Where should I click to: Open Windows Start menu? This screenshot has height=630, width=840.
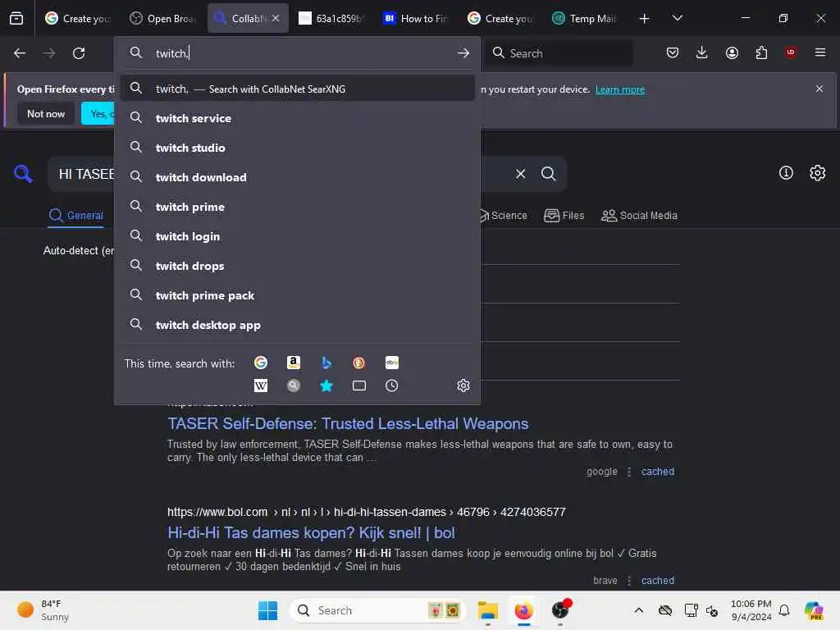tap(267, 610)
